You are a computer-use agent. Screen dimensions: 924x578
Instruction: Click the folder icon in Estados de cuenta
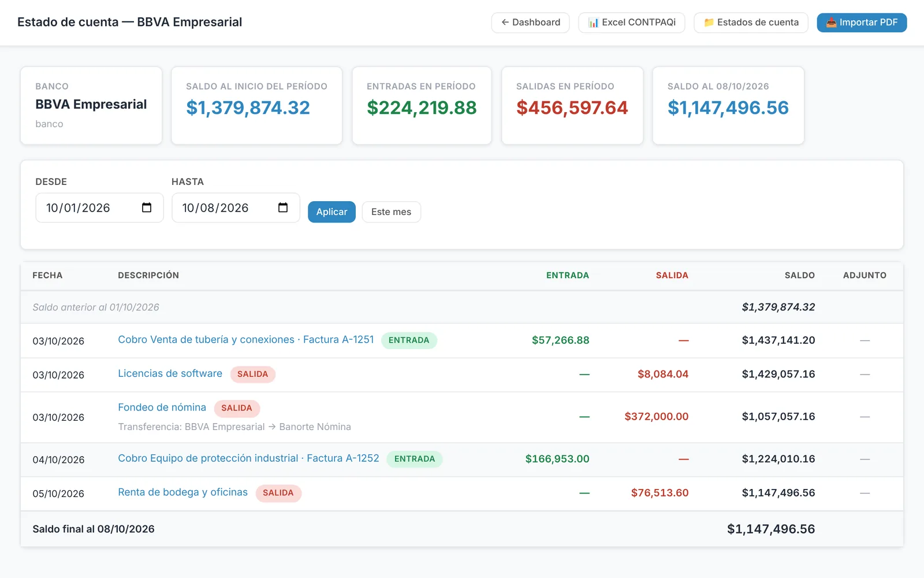pos(709,23)
